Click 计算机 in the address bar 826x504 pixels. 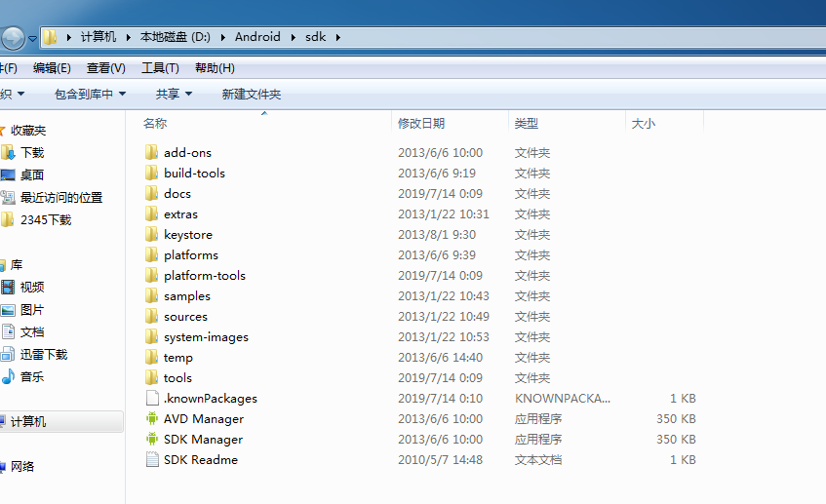98,37
